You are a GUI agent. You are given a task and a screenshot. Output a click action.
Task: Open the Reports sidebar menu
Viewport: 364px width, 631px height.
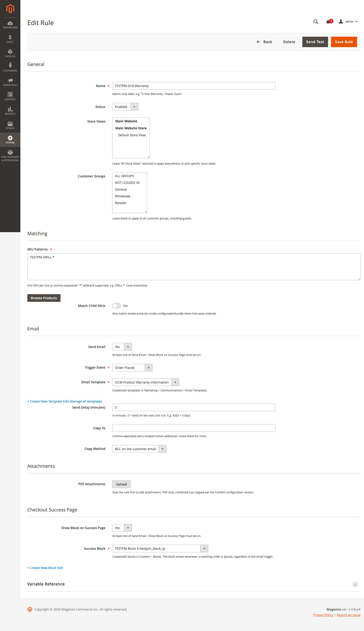tap(10, 111)
